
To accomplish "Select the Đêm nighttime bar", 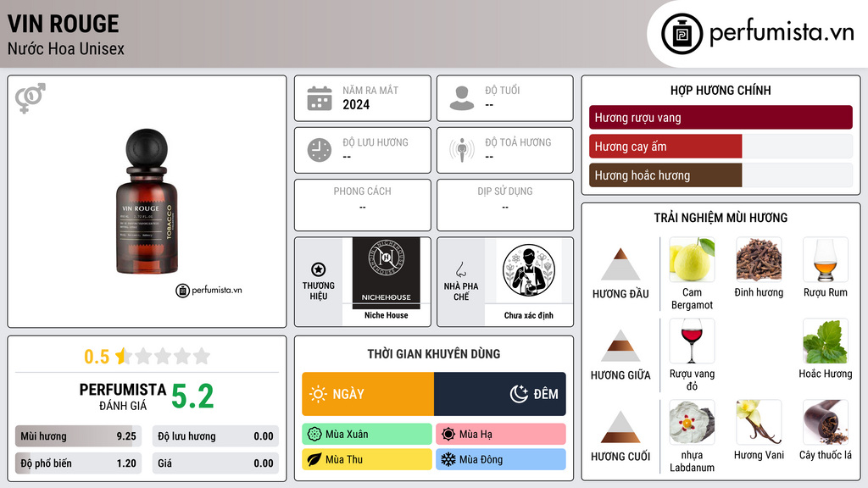I will (x=500, y=394).
